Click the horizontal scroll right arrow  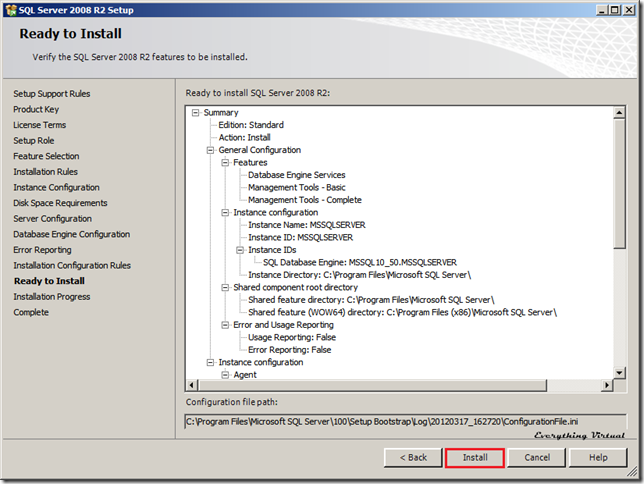coord(607,385)
